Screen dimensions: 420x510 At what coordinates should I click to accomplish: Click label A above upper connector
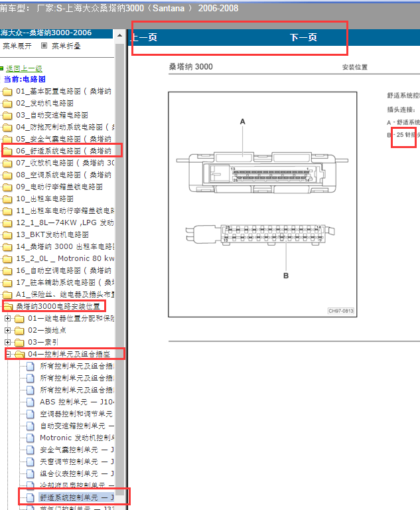tap(242, 122)
